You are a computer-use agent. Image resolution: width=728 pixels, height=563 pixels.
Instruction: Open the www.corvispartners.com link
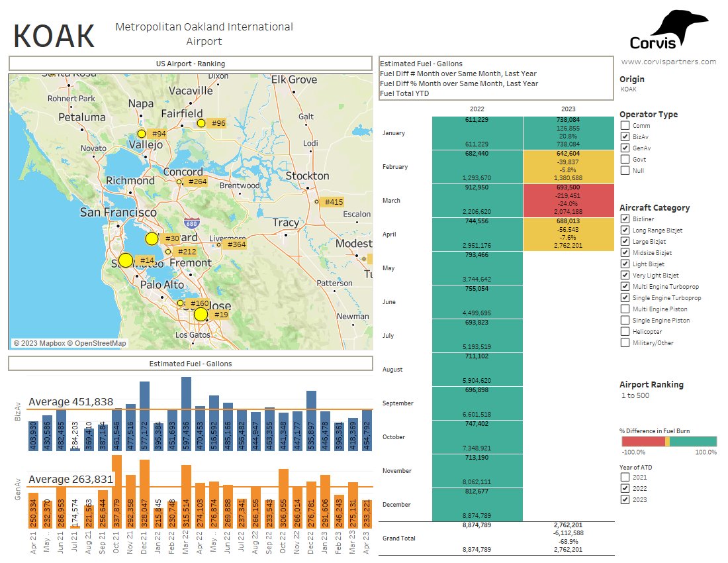click(668, 61)
